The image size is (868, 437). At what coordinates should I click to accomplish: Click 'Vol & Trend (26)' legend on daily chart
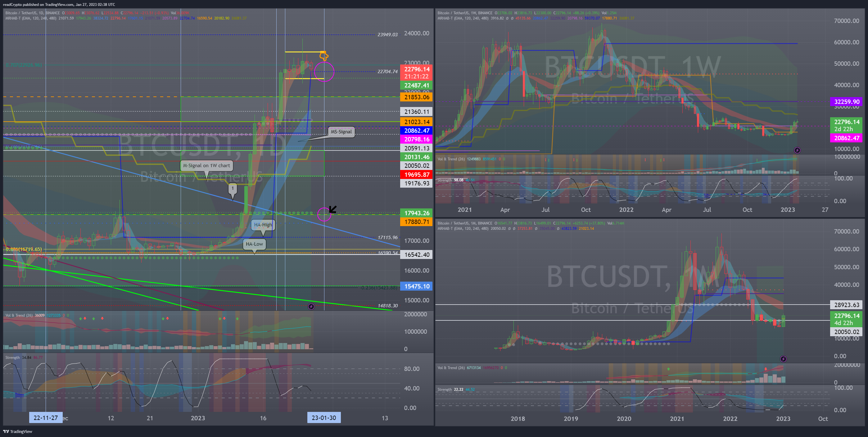point(19,315)
